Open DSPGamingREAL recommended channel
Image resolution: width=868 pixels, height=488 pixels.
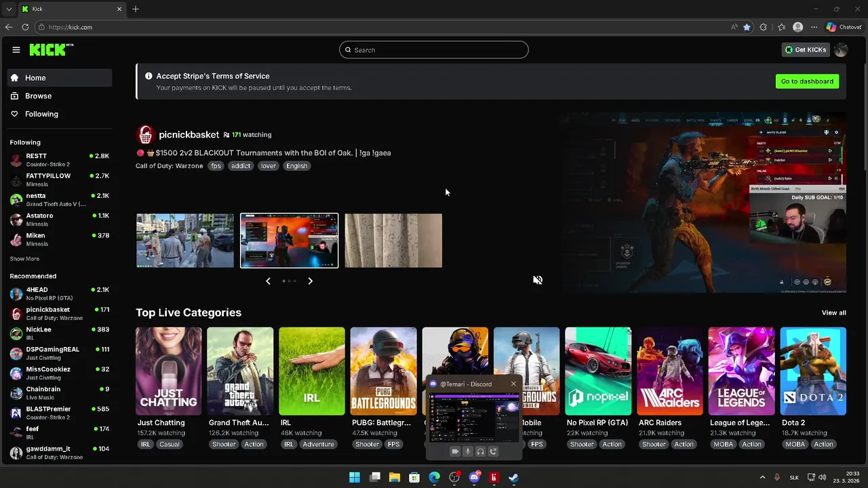(x=60, y=353)
